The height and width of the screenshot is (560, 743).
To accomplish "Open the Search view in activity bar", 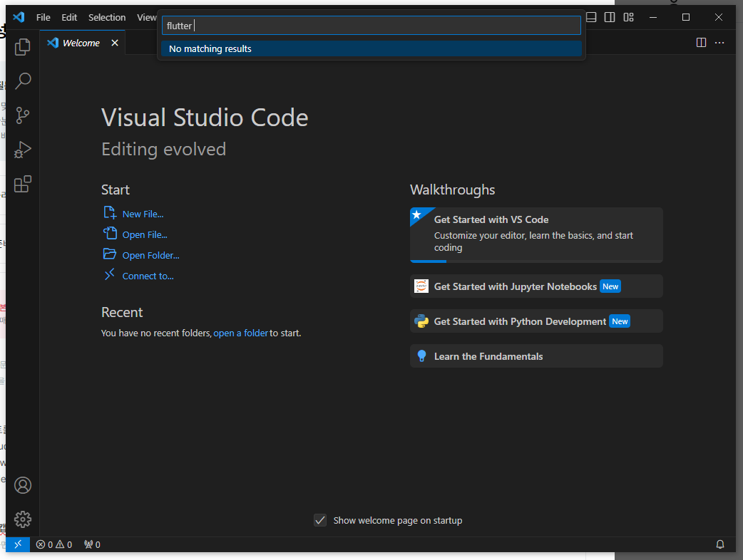I will (22, 81).
